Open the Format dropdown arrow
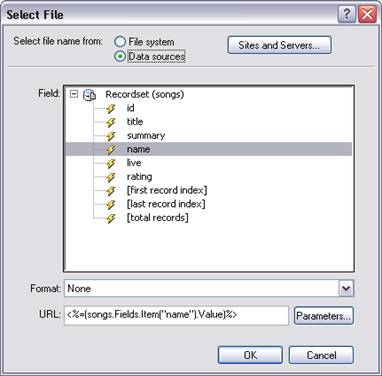 (346, 288)
